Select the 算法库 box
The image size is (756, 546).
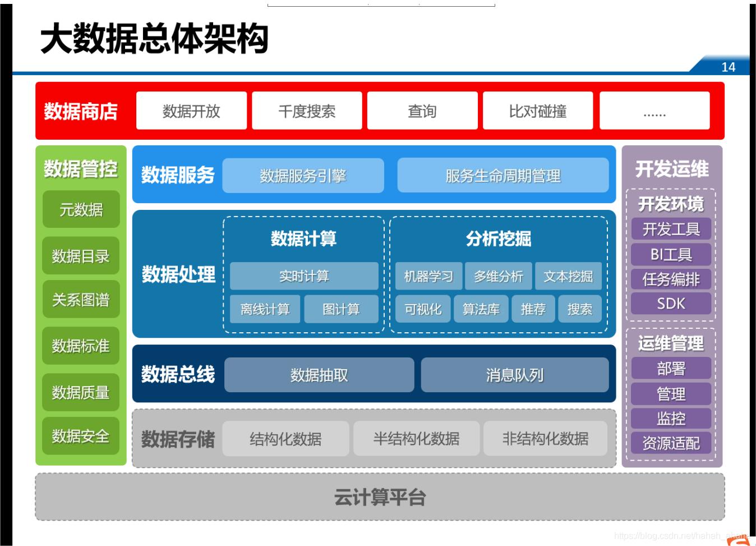481,309
